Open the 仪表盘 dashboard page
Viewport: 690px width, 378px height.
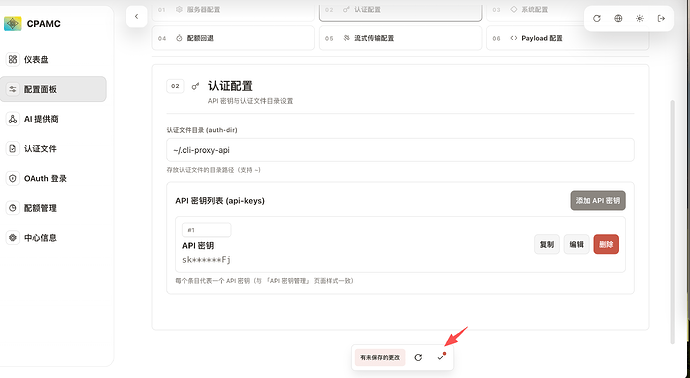coord(53,59)
